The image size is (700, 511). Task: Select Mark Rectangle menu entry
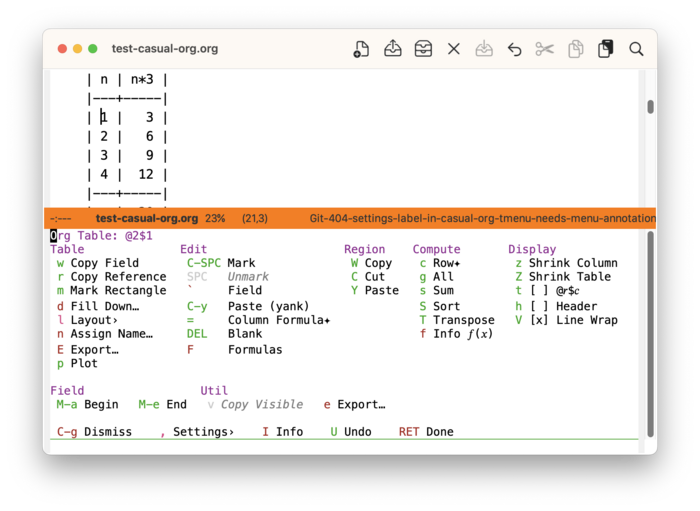[x=112, y=291]
